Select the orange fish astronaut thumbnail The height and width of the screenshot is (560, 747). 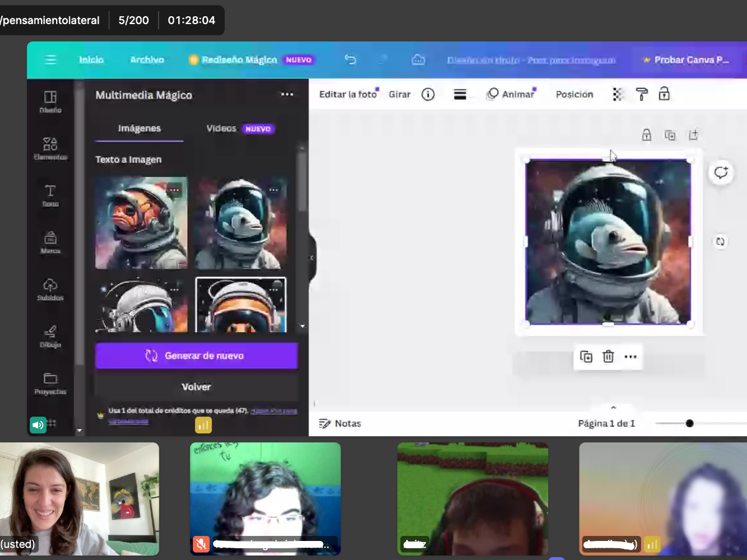click(141, 223)
